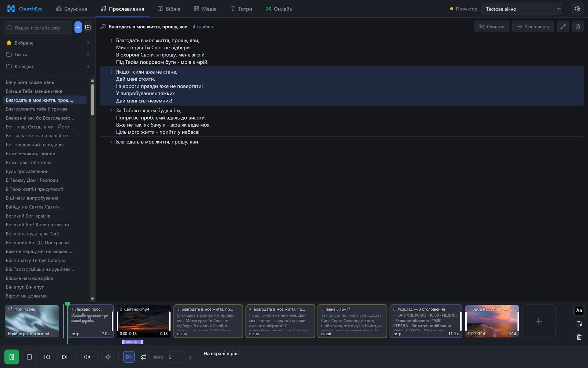
Task: Click the four-arrow move icon
Action: pos(108,357)
